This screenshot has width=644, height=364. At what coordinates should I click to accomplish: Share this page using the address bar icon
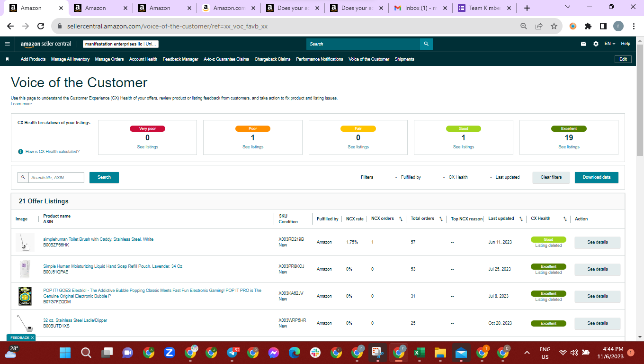tap(539, 27)
